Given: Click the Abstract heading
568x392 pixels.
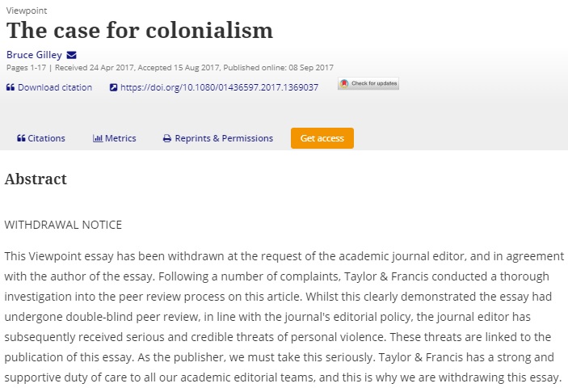Looking at the screenshot, I should [x=36, y=179].
